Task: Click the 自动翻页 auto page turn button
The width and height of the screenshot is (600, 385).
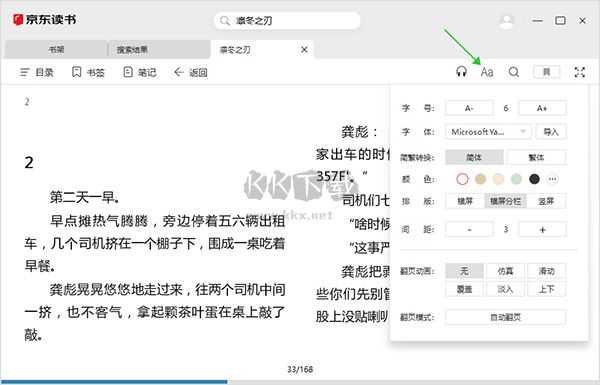Action: [x=505, y=317]
